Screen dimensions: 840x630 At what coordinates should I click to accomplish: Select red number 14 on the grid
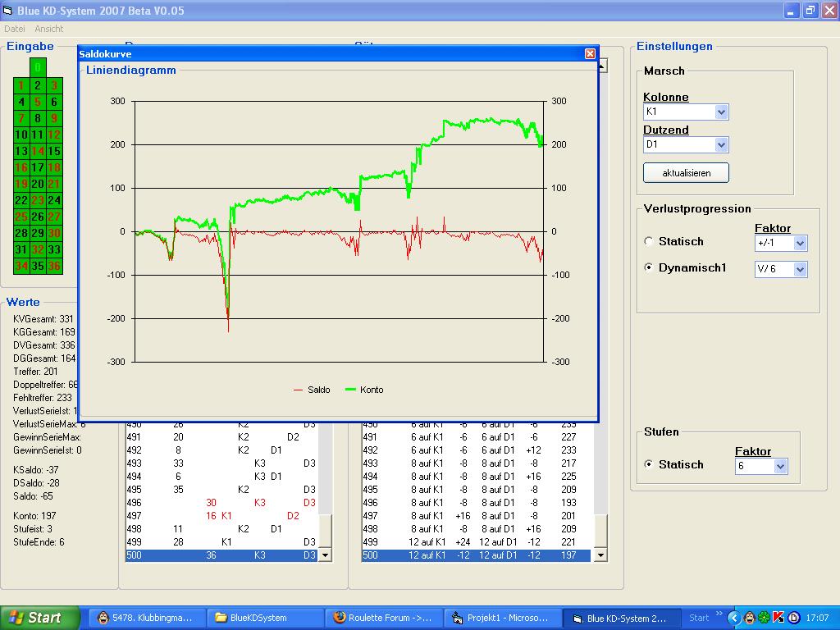click(x=38, y=151)
